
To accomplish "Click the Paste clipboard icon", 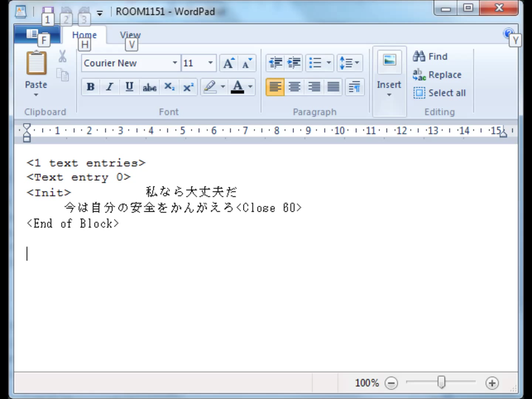I will [36, 64].
